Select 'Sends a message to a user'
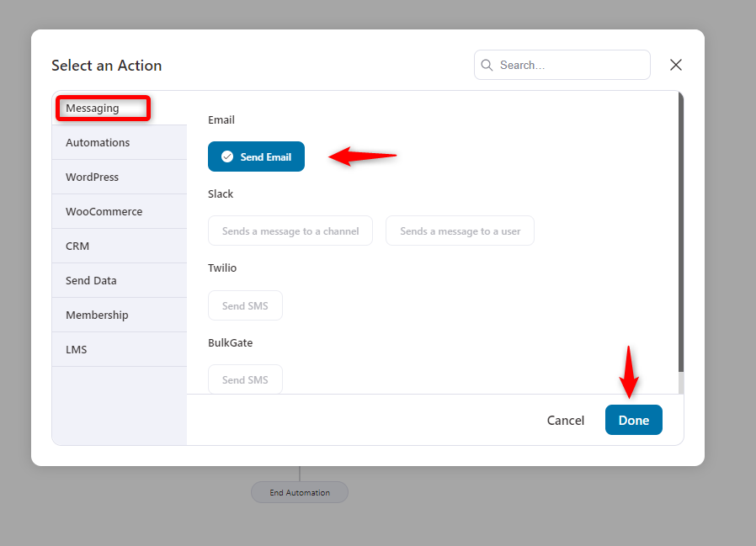 [x=460, y=231]
